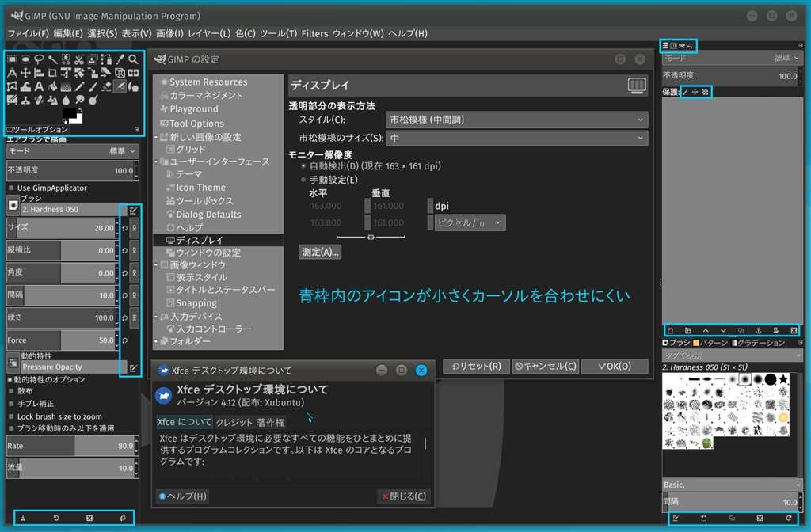
Task: Pick the Paintbrush tool
Action: [x=93, y=86]
